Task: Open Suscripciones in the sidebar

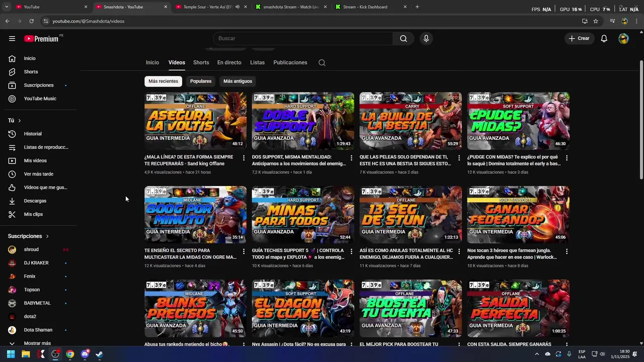Action: (x=38, y=85)
